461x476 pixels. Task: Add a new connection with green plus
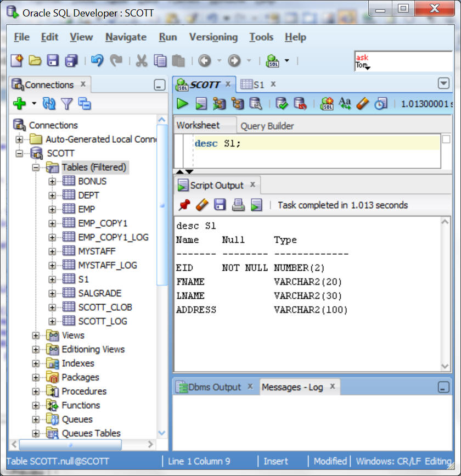20,104
